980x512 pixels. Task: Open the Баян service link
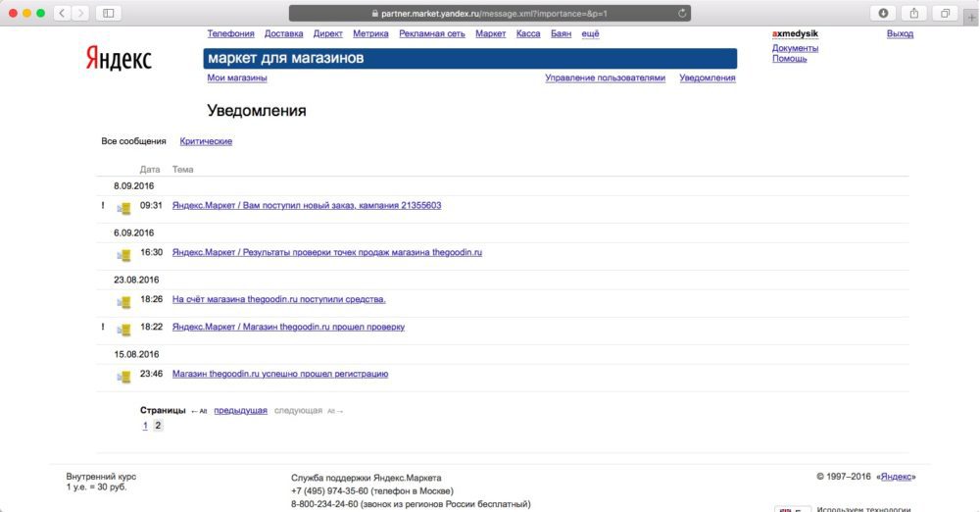coord(561,33)
